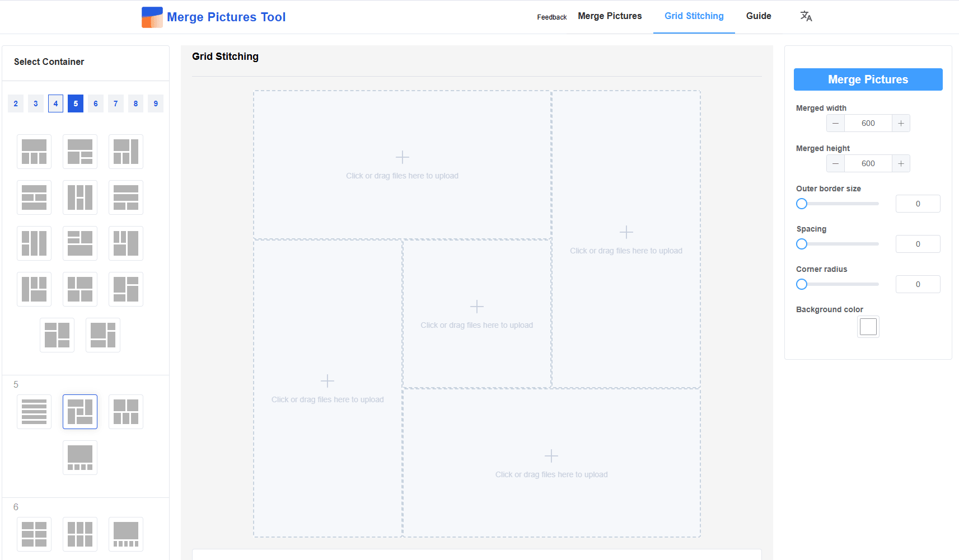Choose 4-cell layout: wide top over three columns

[x=34, y=152]
